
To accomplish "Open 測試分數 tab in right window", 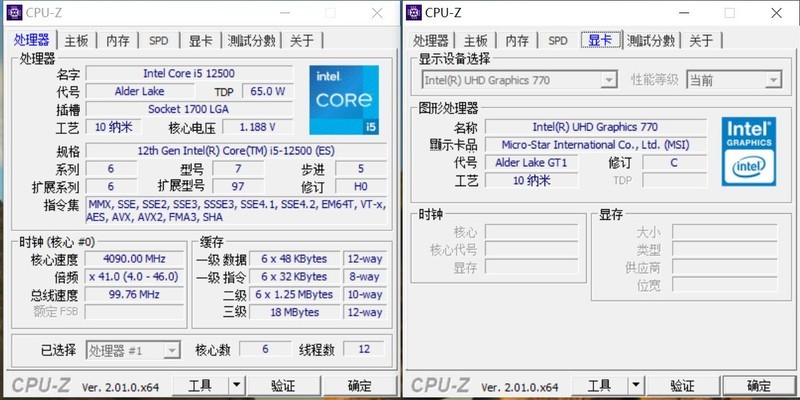I will point(651,41).
